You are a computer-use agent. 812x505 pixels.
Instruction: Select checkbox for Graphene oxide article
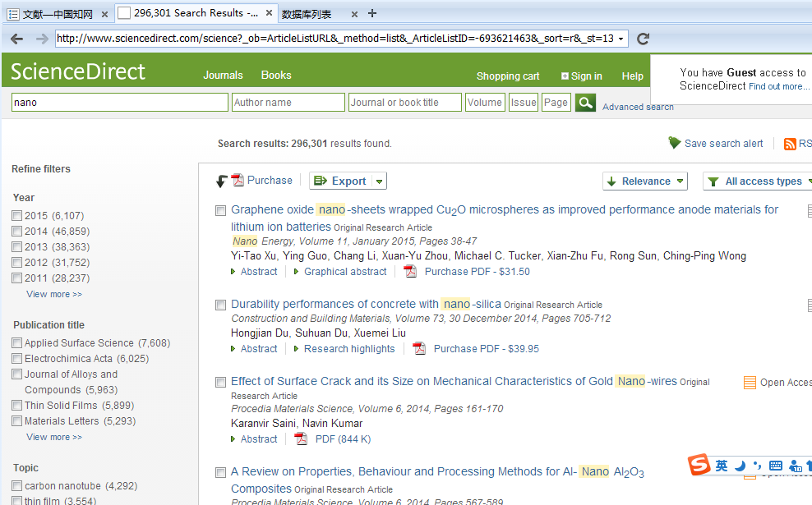(220, 210)
